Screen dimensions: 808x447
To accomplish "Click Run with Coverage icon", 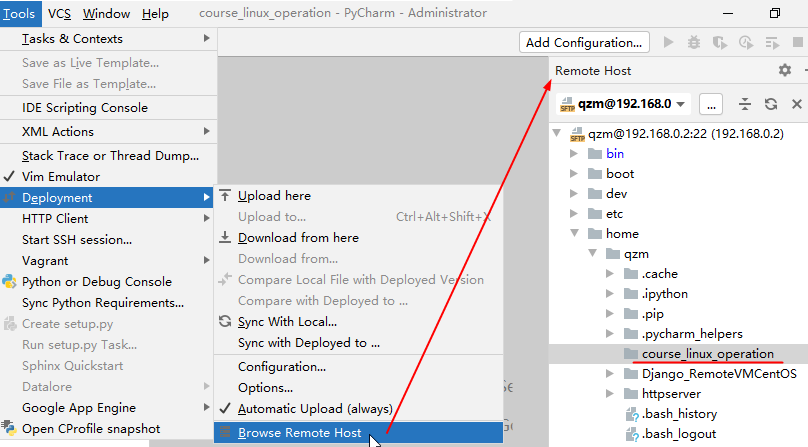I will [x=719, y=42].
